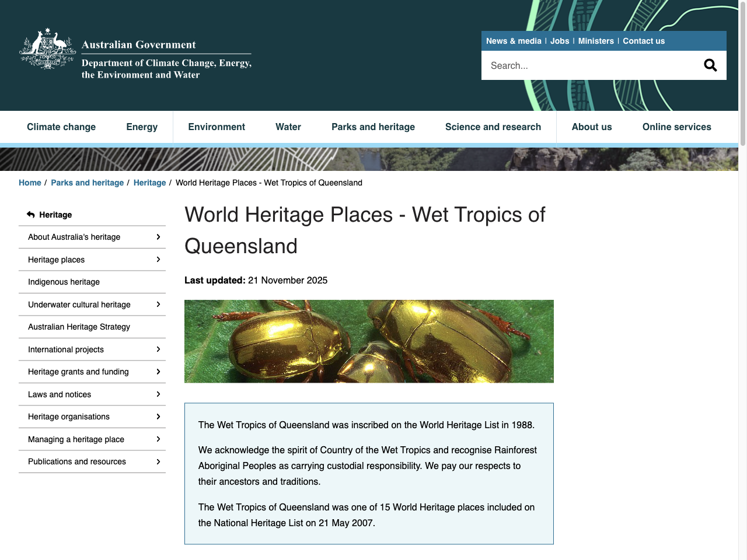This screenshot has width=747, height=560.
Task: Click the chevron next to Heritage places
Action: (x=158, y=259)
